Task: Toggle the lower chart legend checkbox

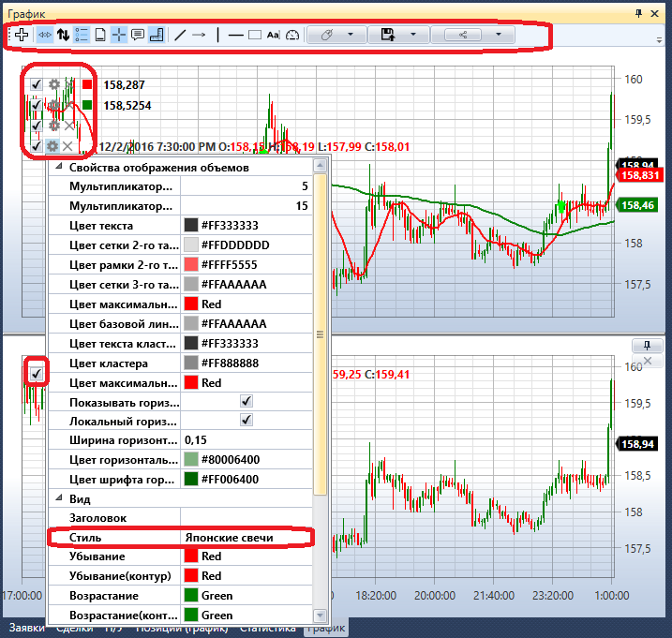Action: pyautogui.click(x=37, y=374)
